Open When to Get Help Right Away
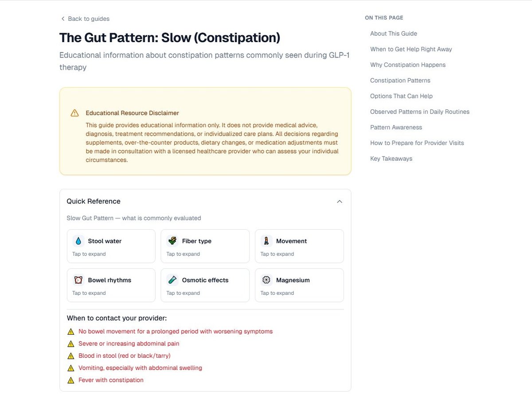 [x=411, y=49]
